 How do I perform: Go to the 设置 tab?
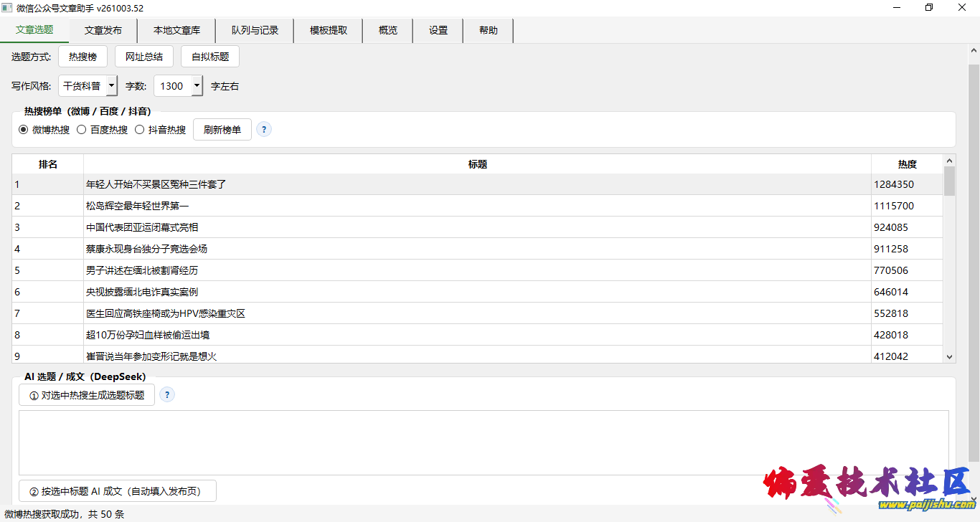[438, 31]
